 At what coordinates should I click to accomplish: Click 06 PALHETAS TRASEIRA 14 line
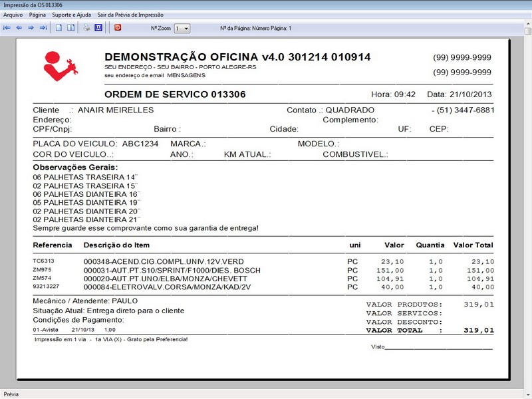[x=85, y=177]
